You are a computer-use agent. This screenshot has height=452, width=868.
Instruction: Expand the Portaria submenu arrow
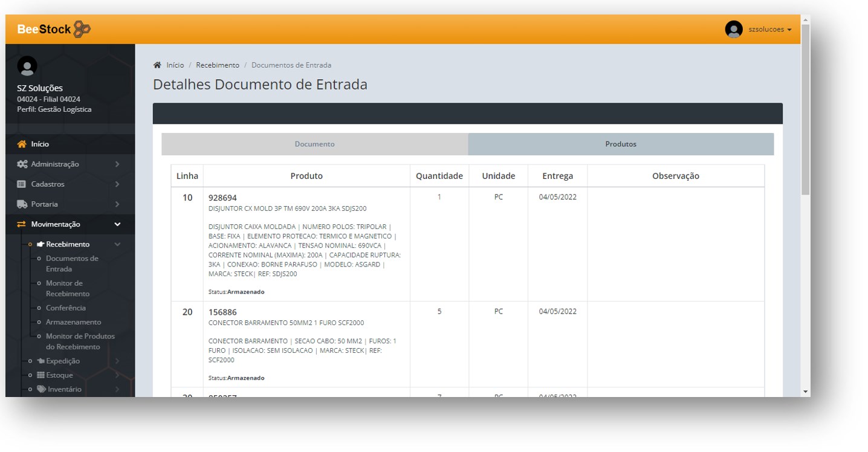(x=117, y=204)
